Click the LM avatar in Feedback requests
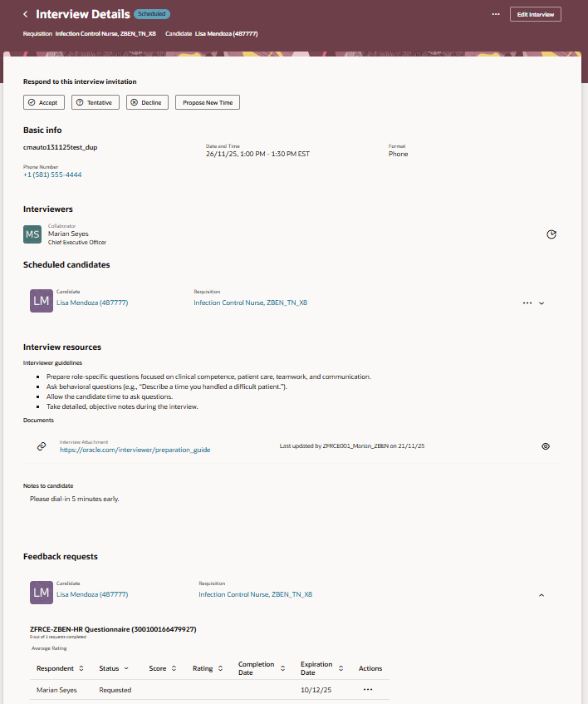This screenshot has height=704, width=588. tap(42, 593)
